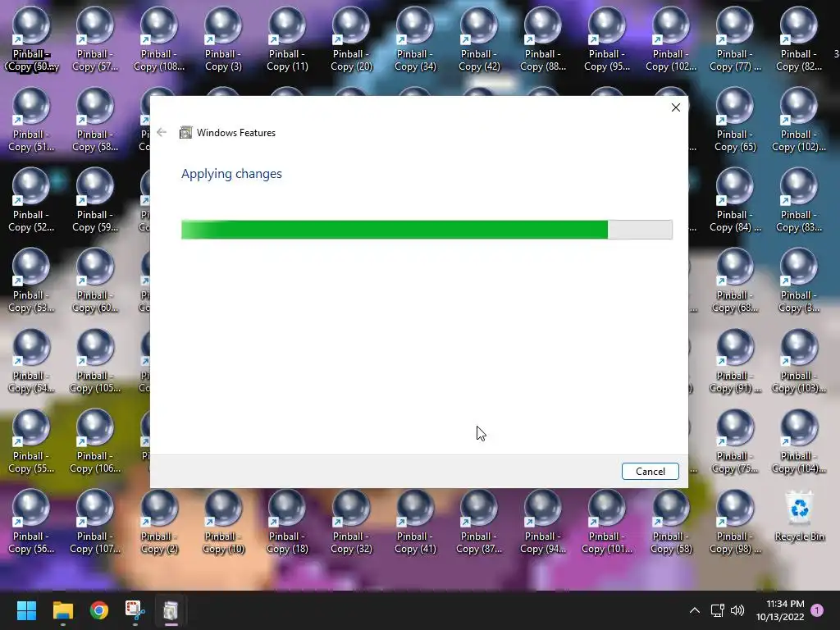Screen dimensions: 840x630
Task: Select Pinball - Copy (32) shortcut
Action: [x=351, y=523]
